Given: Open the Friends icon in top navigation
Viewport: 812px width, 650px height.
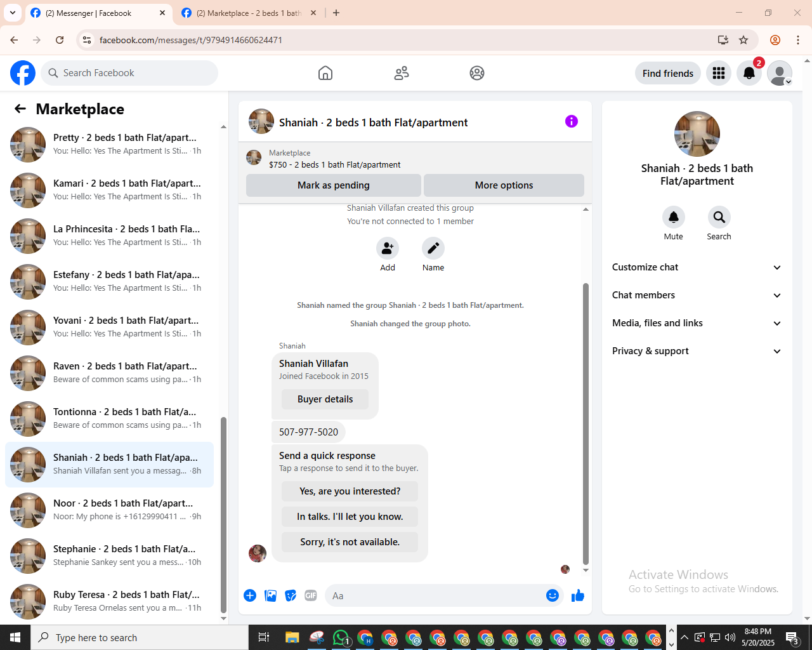Looking at the screenshot, I should (402, 73).
